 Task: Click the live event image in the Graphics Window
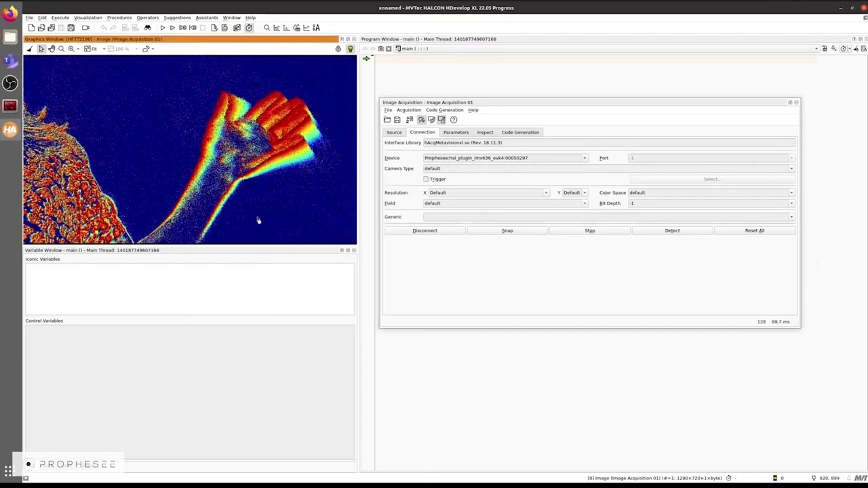190,149
